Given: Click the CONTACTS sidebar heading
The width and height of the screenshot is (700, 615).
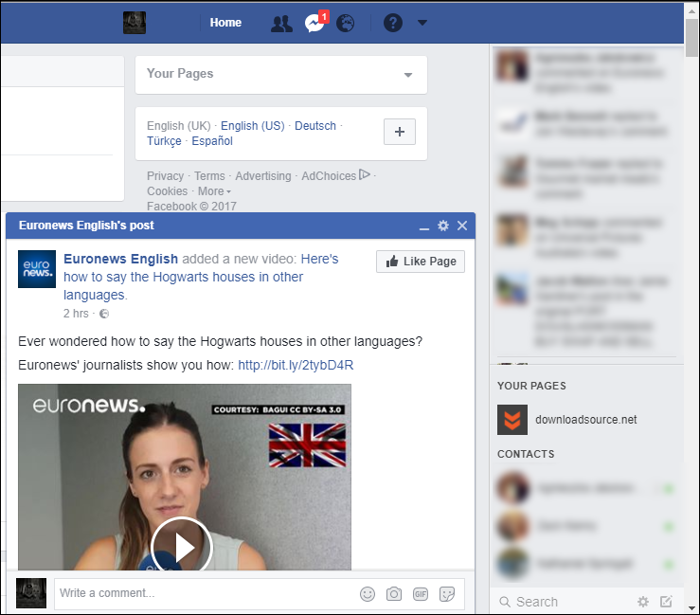Looking at the screenshot, I should pos(526,454).
